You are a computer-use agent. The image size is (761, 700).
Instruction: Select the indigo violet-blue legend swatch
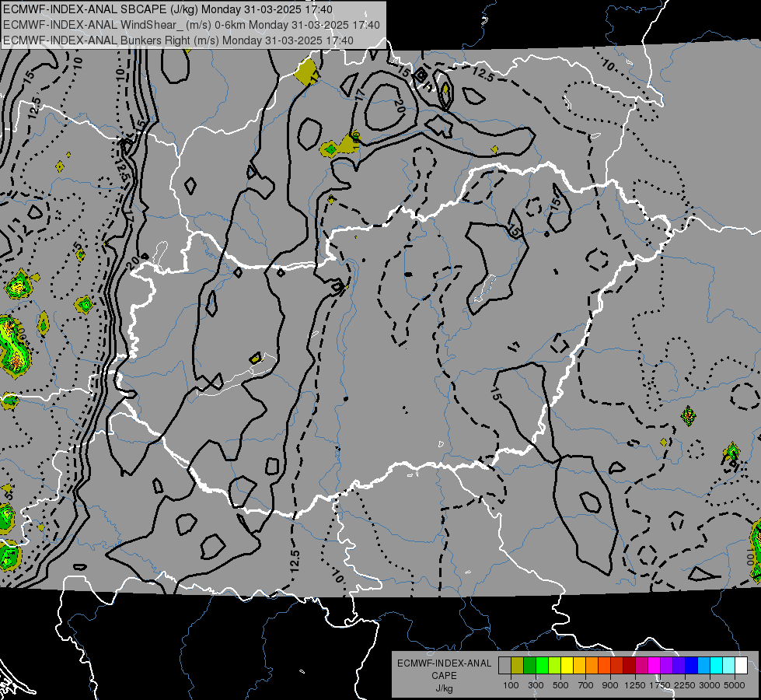pos(679,666)
